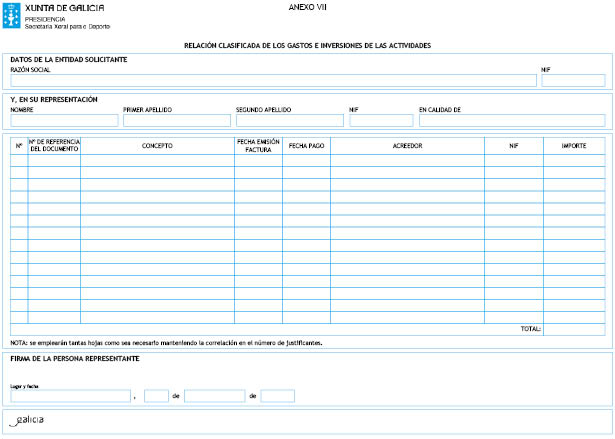615x439 pixels.
Task: Select the day field after the comma
Action: [x=156, y=396]
